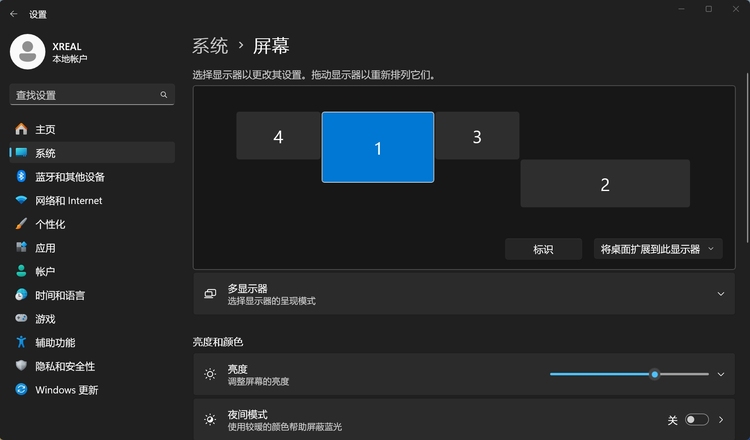Click the search magnifier icon

pyautogui.click(x=164, y=95)
